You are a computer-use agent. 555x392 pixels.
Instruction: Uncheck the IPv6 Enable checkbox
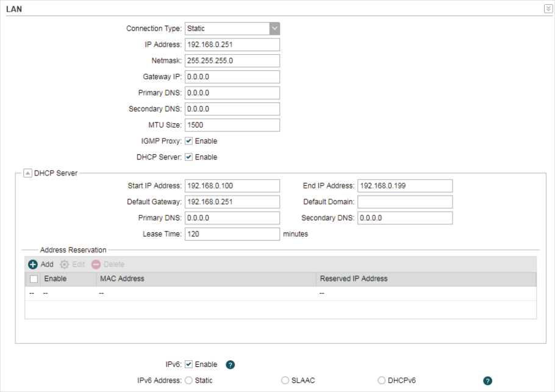(x=188, y=365)
